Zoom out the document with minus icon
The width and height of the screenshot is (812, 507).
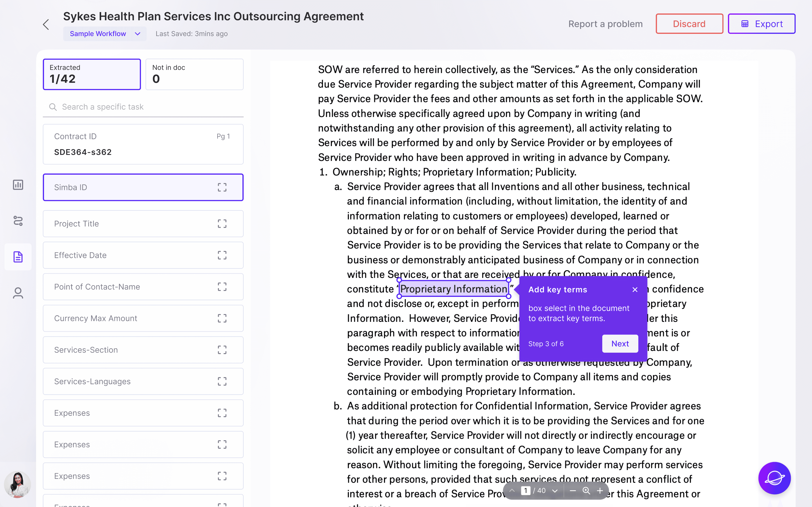coord(573,491)
